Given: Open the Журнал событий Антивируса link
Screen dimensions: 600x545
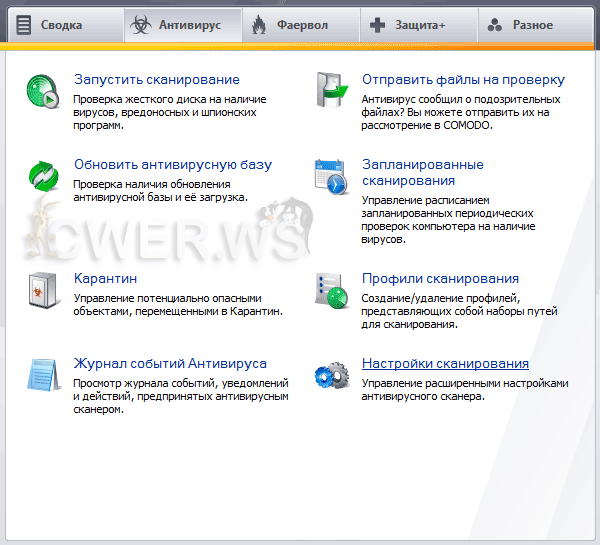Looking at the screenshot, I should point(170,363).
